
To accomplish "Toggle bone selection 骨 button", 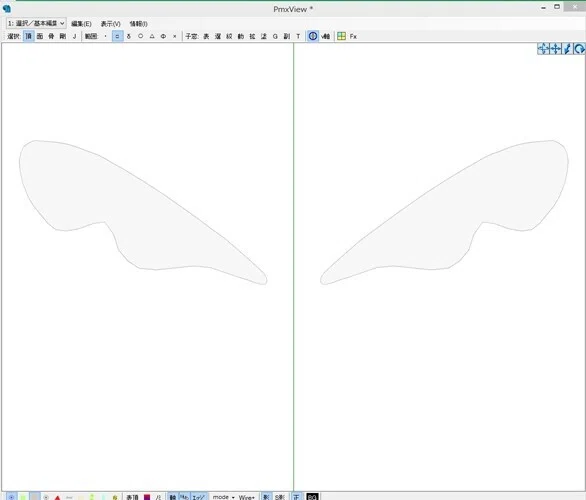I will (51, 36).
